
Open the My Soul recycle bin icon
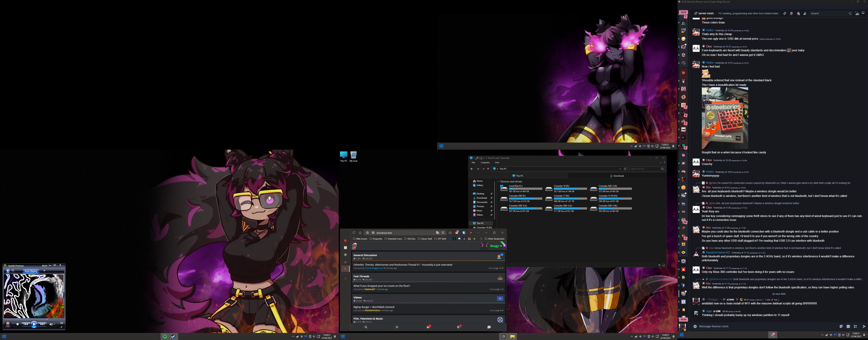354,157
